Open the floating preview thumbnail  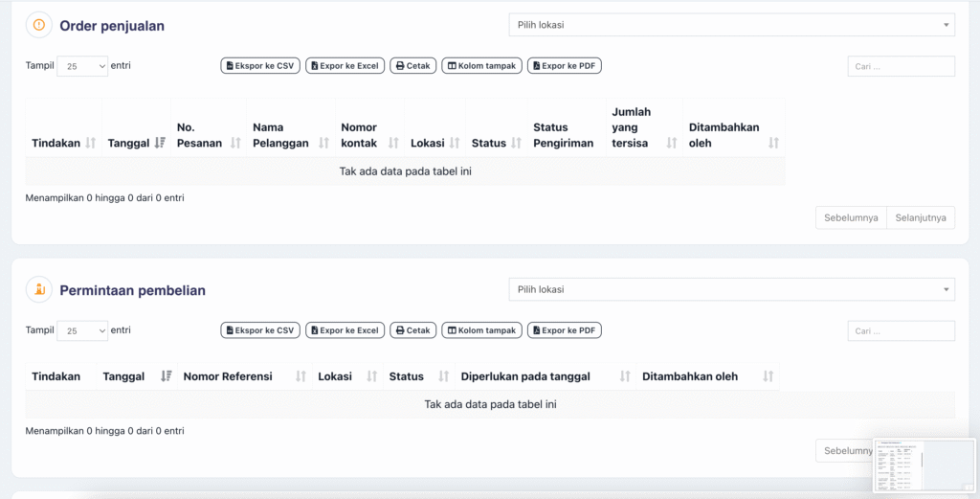coord(924,465)
